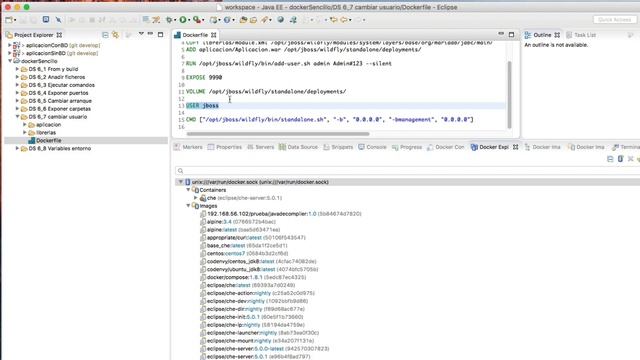Collapse the Images node
Image resolution: width=640 pixels, height=360 pixels.
coord(188,206)
